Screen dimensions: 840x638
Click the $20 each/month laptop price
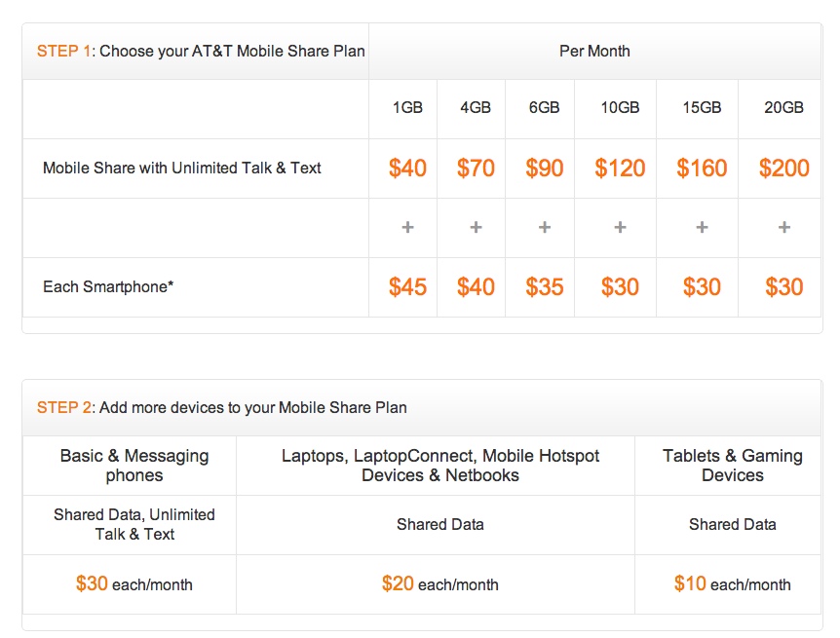439,584
